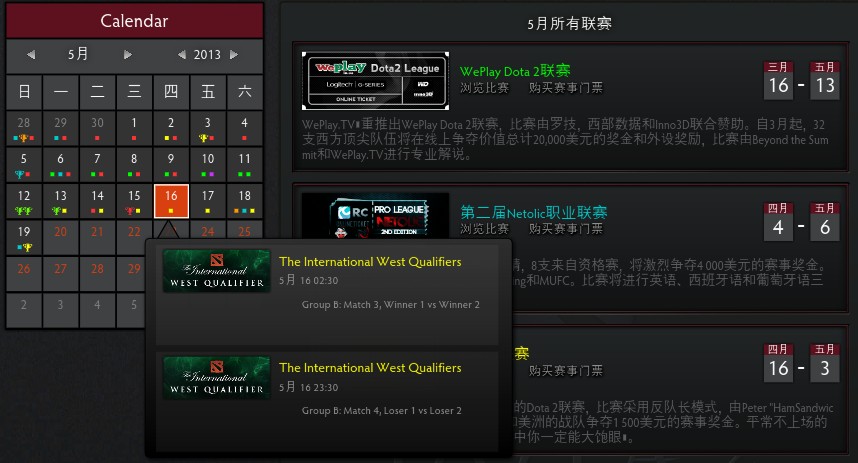Click 购买赛事门票 under the Netolic league
The width and height of the screenshot is (858, 463).
(566, 229)
